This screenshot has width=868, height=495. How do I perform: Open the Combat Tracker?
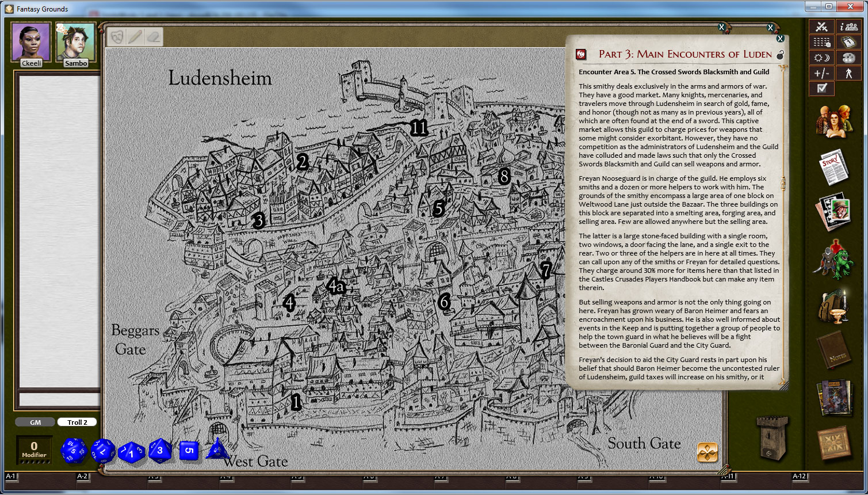(821, 26)
